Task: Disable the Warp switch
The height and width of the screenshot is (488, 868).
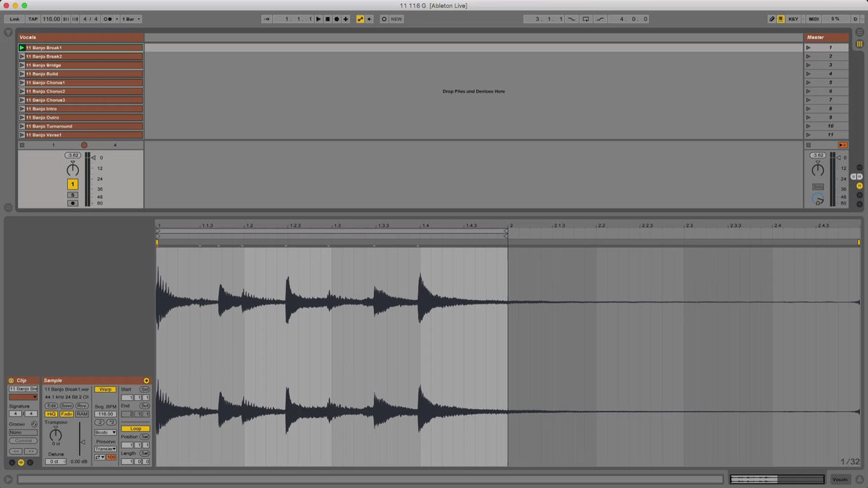Action: (x=105, y=389)
